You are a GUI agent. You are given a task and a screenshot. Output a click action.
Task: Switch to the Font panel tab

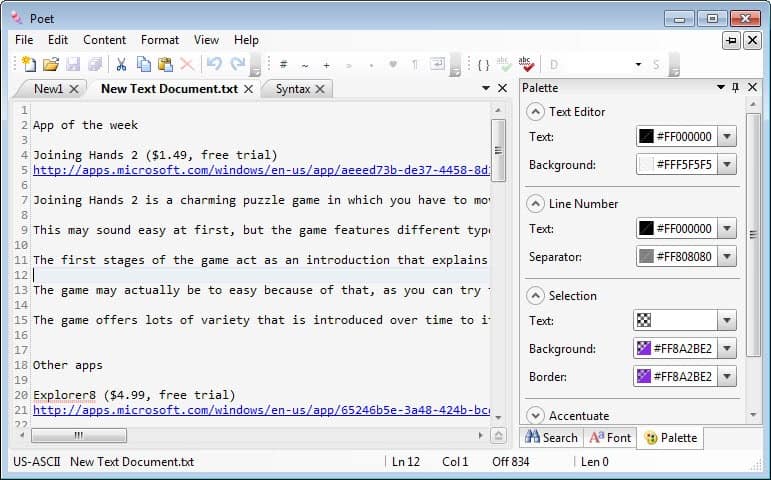tap(610, 437)
